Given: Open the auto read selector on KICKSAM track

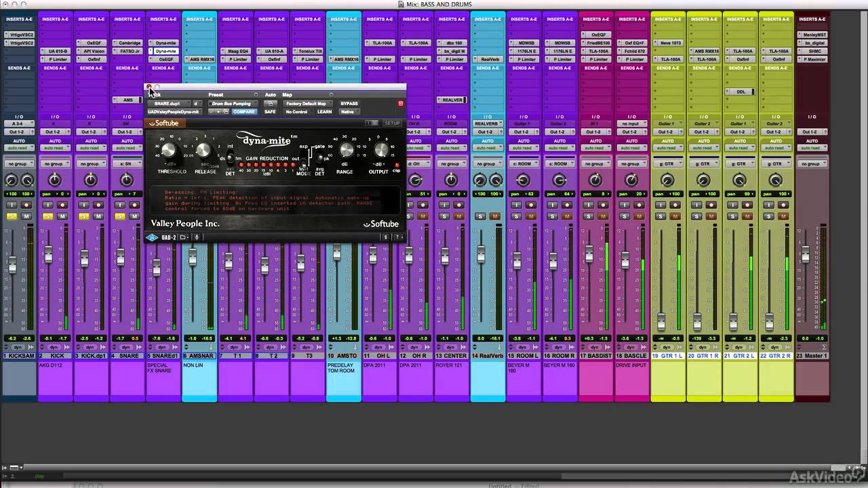Looking at the screenshot, I should (x=18, y=148).
